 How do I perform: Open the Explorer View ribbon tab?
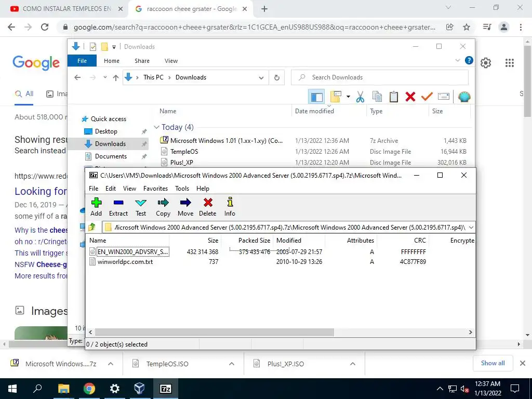[x=171, y=61]
